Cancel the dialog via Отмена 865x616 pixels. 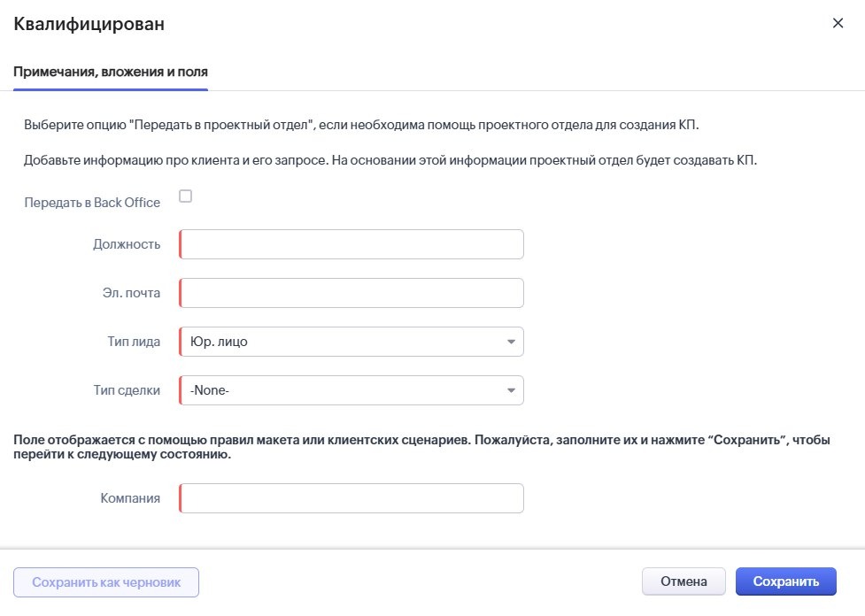click(x=684, y=581)
